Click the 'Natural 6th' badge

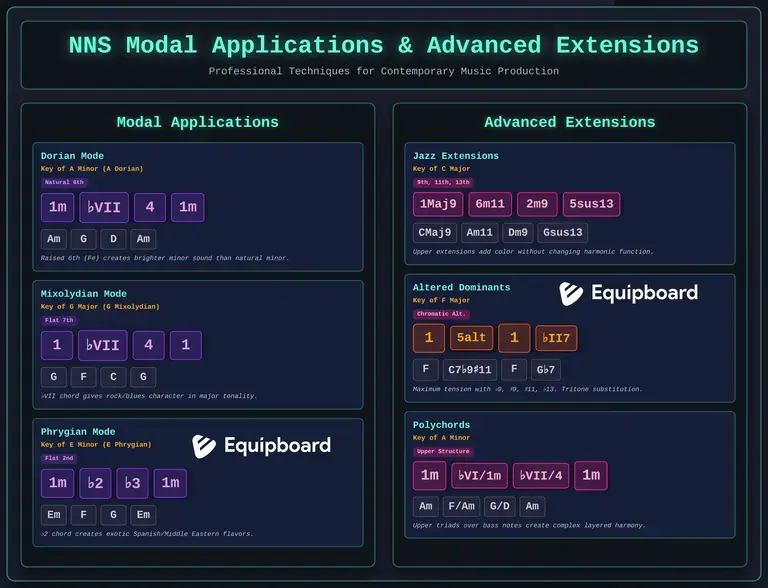point(64,182)
